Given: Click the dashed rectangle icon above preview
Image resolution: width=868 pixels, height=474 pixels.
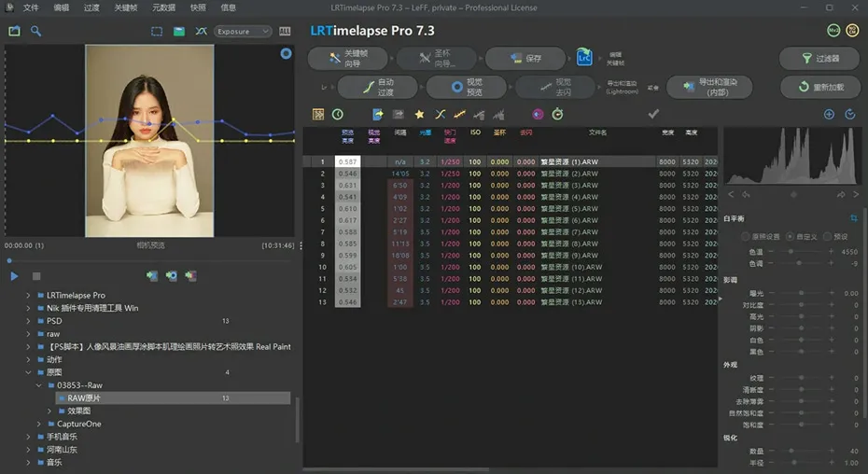Looking at the screenshot, I should tap(157, 31).
